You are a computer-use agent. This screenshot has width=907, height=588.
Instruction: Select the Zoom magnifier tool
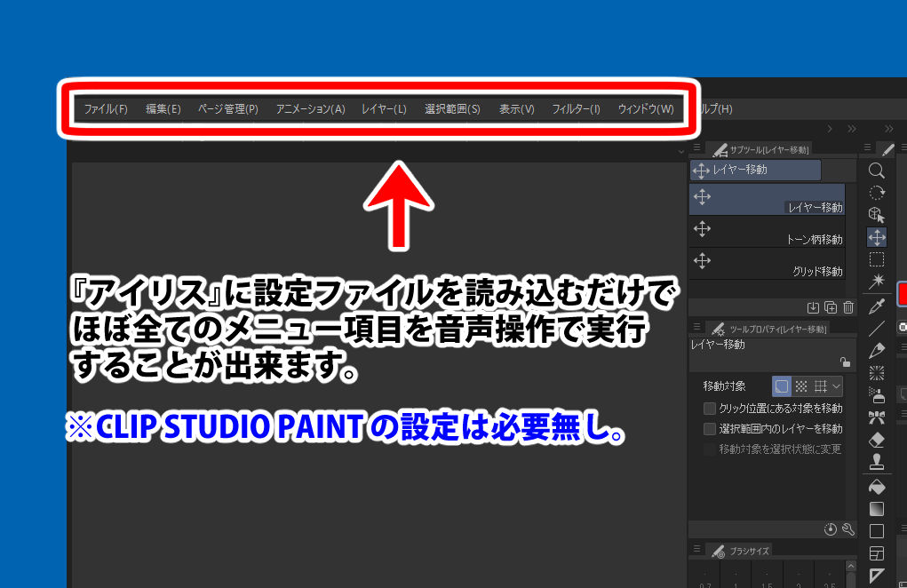click(x=876, y=171)
